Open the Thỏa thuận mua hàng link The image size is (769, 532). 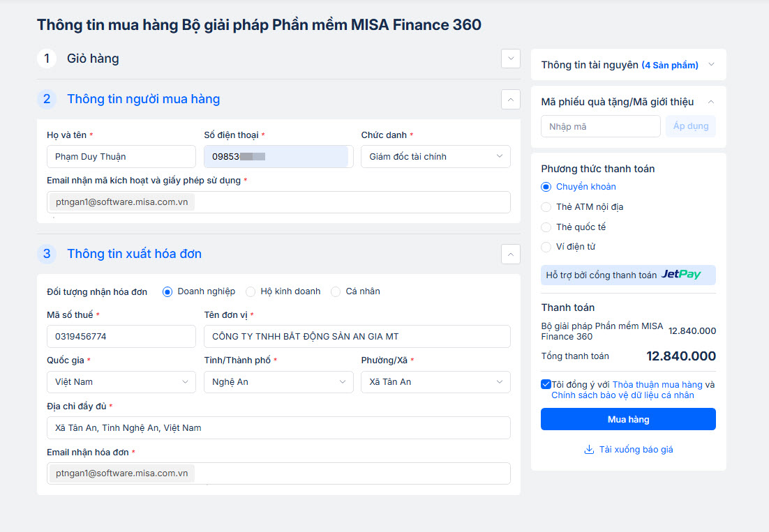tap(657, 385)
